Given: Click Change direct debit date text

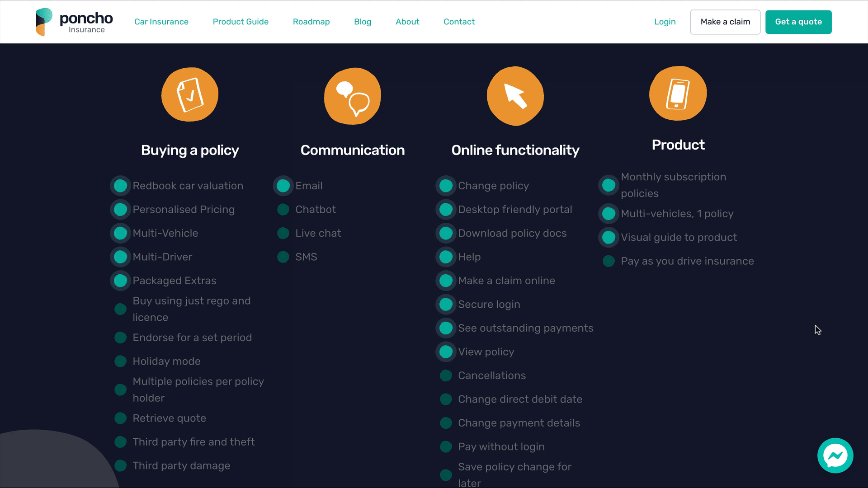Looking at the screenshot, I should click(520, 399).
